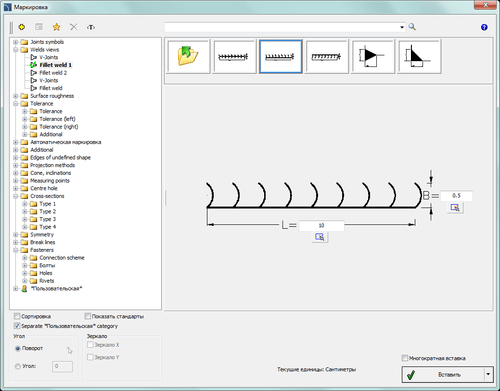Collapse the Welds views tree node
Viewport: 500px width, 391px height.
[15, 50]
